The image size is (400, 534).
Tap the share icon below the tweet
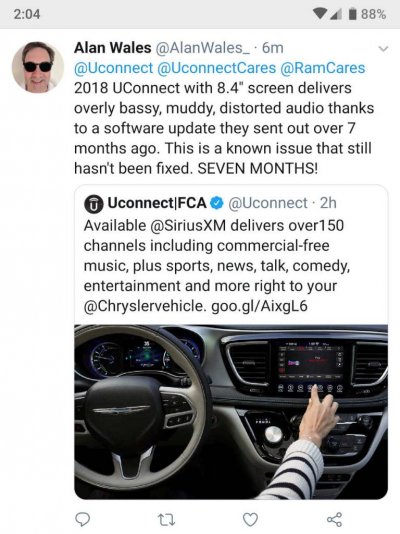pos(334,519)
